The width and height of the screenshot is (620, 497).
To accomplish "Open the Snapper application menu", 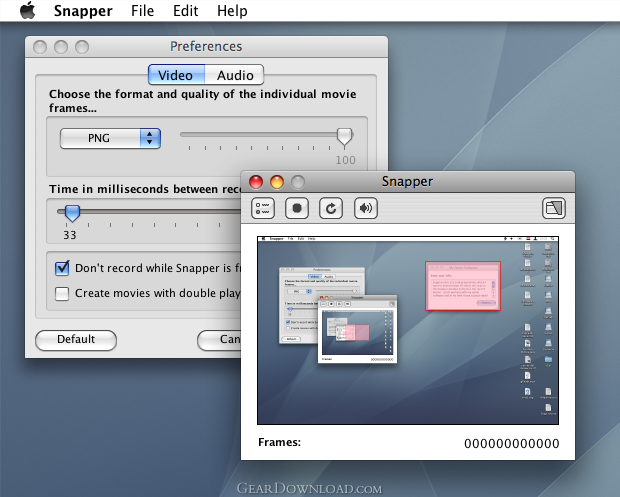I will click(x=83, y=11).
